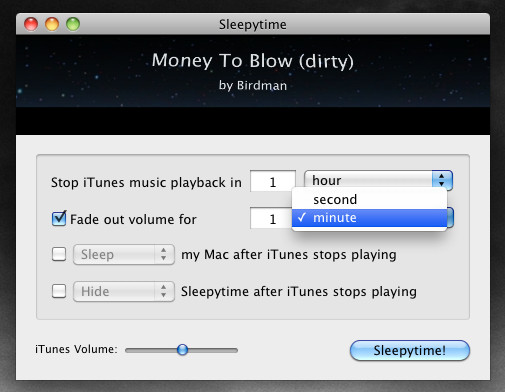Click the stop playback time input field
This screenshot has width=505, height=392.
tap(273, 181)
